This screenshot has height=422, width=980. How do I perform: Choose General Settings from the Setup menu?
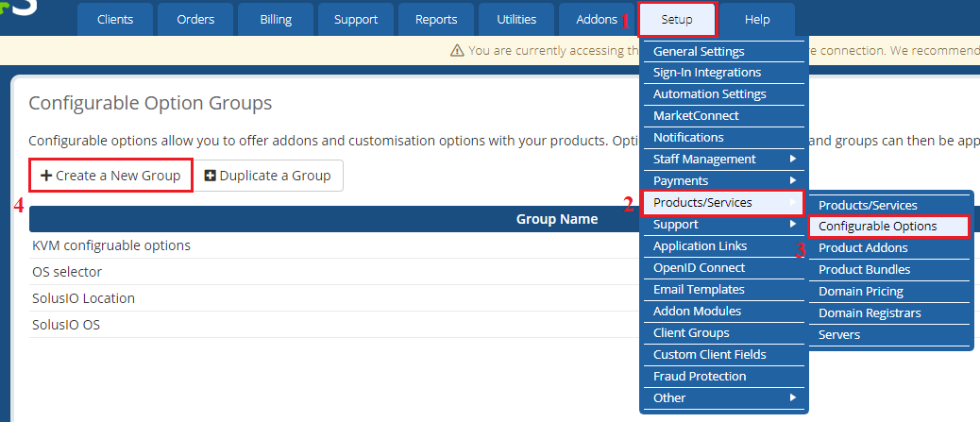(x=699, y=51)
